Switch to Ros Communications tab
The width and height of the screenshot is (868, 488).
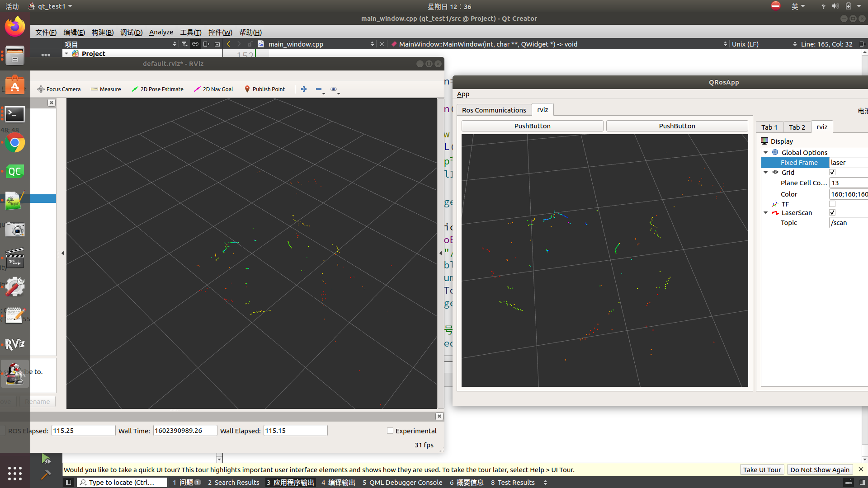[x=494, y=110]
